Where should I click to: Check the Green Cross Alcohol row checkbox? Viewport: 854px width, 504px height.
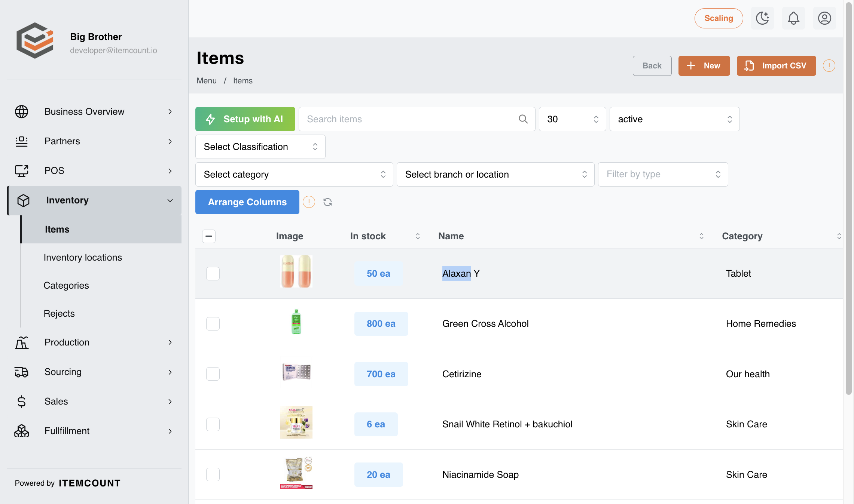click(x=213, y=324)
